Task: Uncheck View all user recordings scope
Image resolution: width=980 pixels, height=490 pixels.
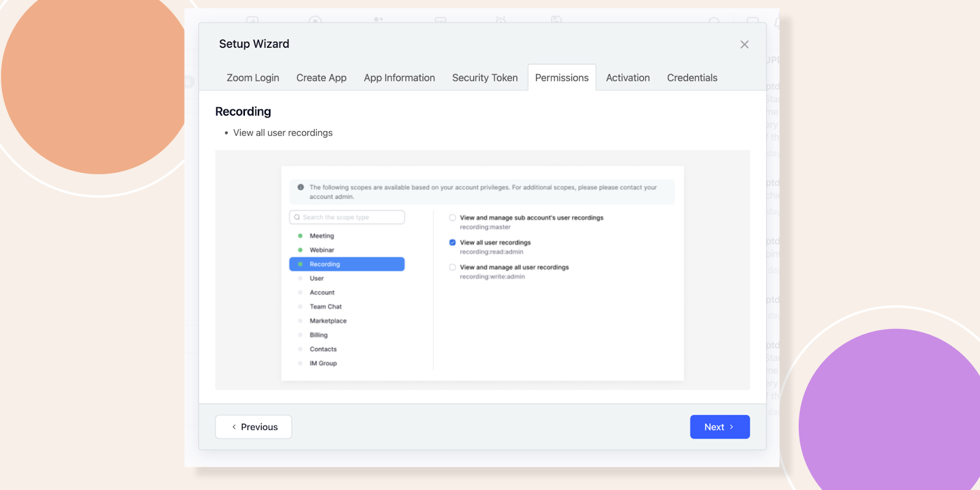Action: [x=453, y=243]
